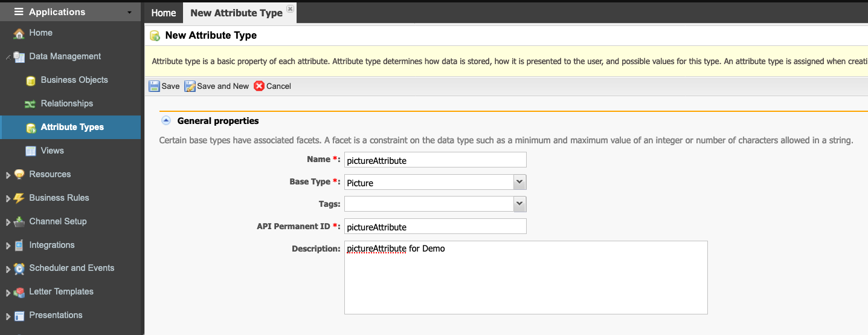
Task: Open the Tags dropdown arrow
Action: [519, 204]
